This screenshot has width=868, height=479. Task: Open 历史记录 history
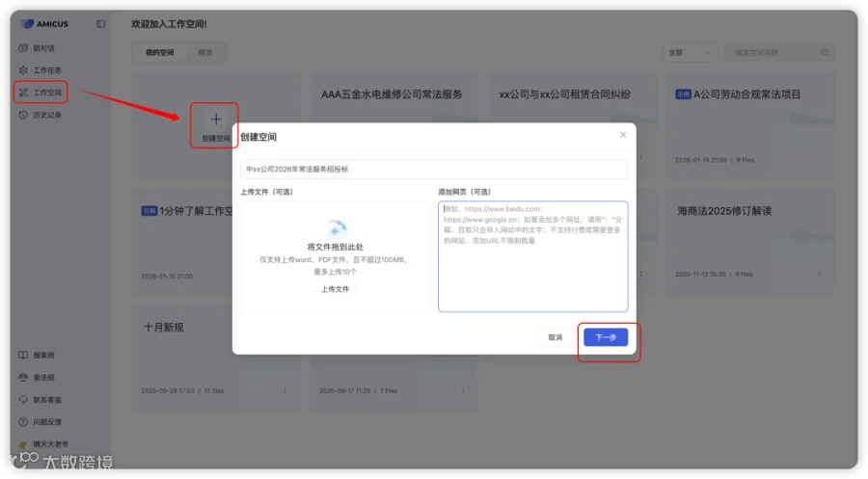(41, 115)
